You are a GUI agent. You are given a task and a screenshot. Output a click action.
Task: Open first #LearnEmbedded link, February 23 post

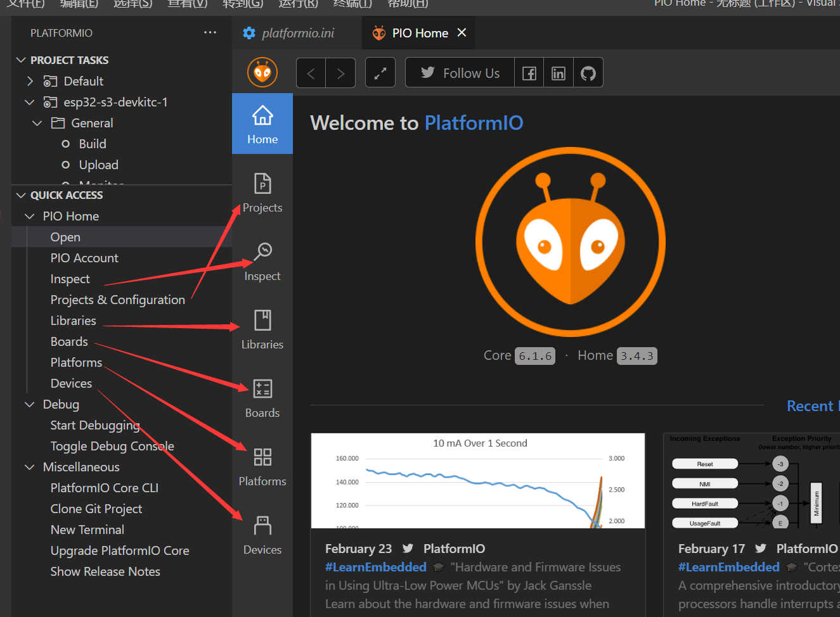pyautogui.click(x=376, y=567)
